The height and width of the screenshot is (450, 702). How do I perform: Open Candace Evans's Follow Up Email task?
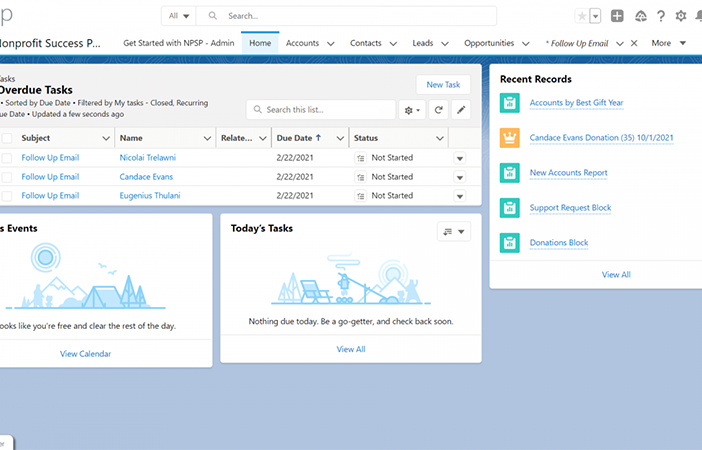(50, 177)
